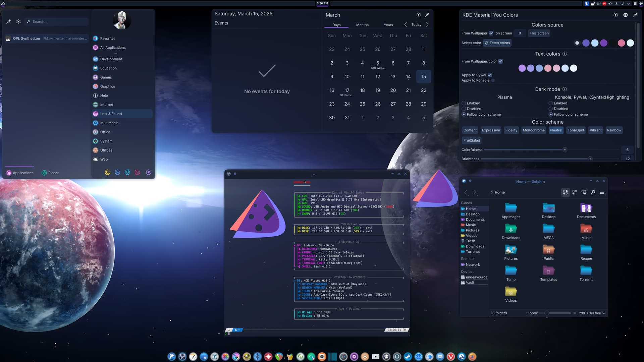
Task: Switch calendar to Days view
Action: click(x=336, y=25)
